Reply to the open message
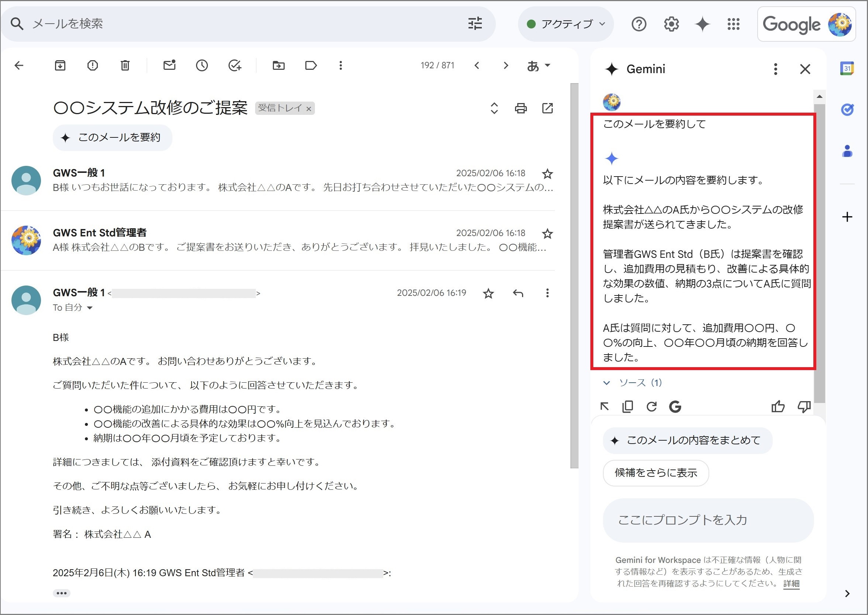Screen dimensions: 868x615 518,293
